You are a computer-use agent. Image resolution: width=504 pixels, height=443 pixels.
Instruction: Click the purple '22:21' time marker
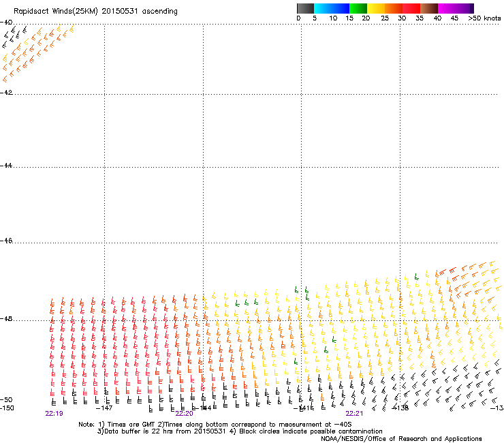[354, 414]
